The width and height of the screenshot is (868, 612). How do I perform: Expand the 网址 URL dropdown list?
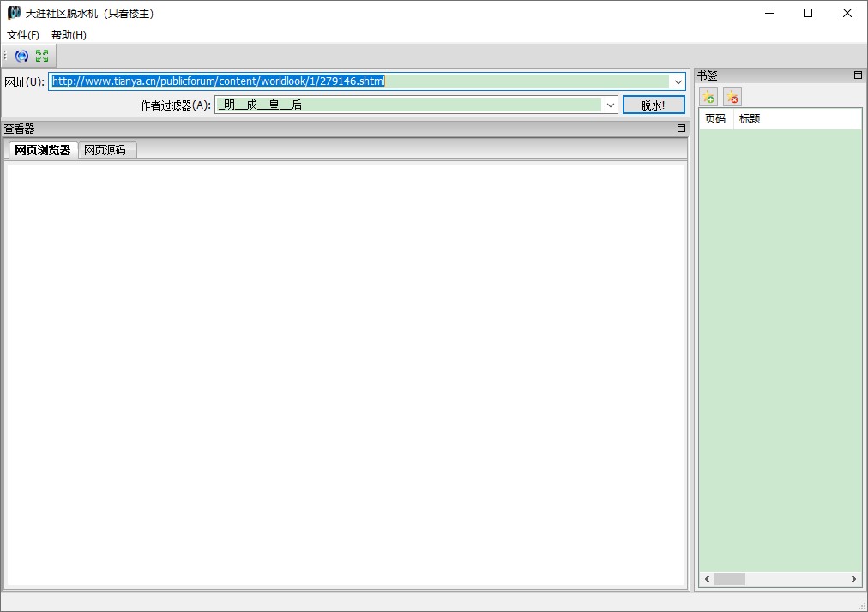[678, 81]
